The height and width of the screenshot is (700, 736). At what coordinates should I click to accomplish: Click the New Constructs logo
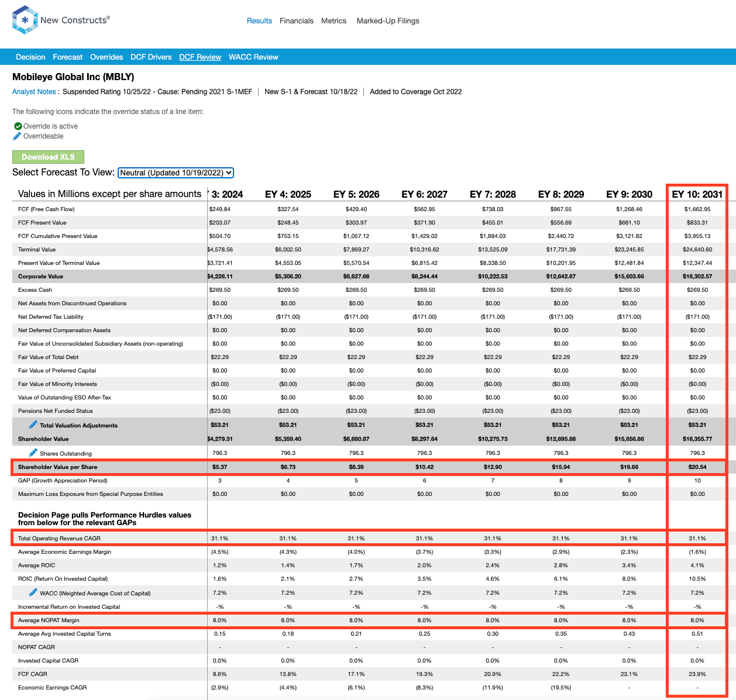61,20
